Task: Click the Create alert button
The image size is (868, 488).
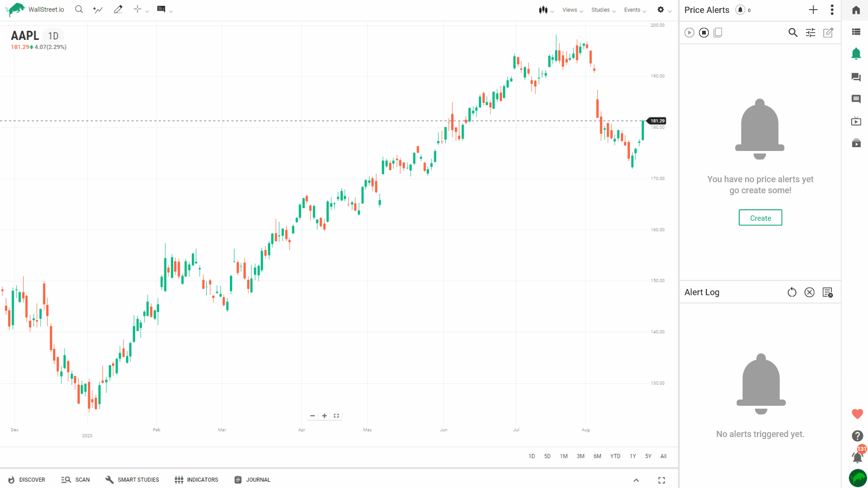Action: tap(760, 218)
